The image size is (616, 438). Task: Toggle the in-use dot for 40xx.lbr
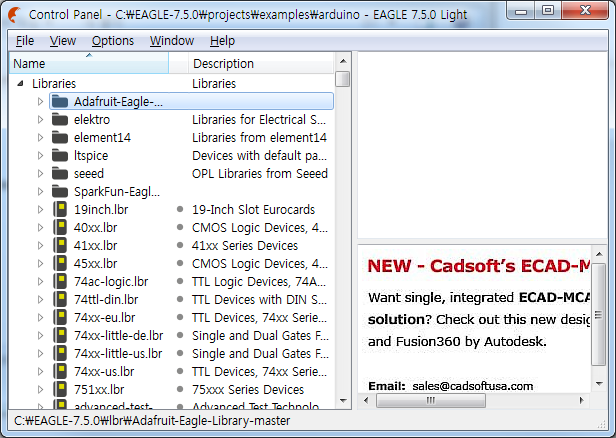coord(180,227)
